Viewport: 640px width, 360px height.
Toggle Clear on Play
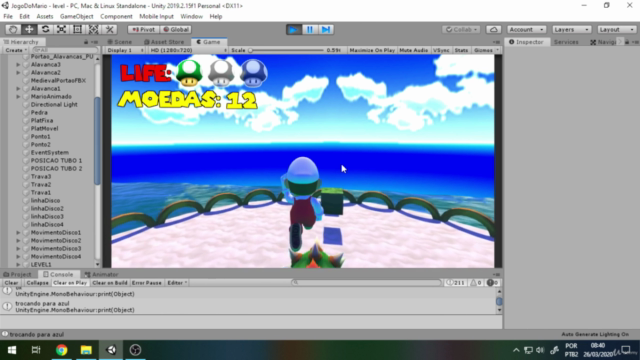(x=70, y=283)
